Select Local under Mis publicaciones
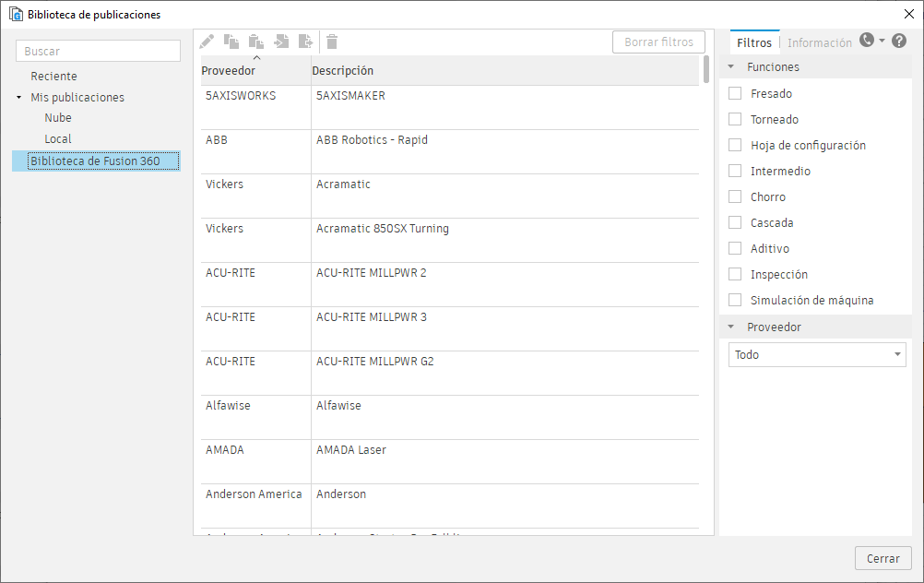Image resolution: width=924 pixels, height=583 pixels. point(58,139)
